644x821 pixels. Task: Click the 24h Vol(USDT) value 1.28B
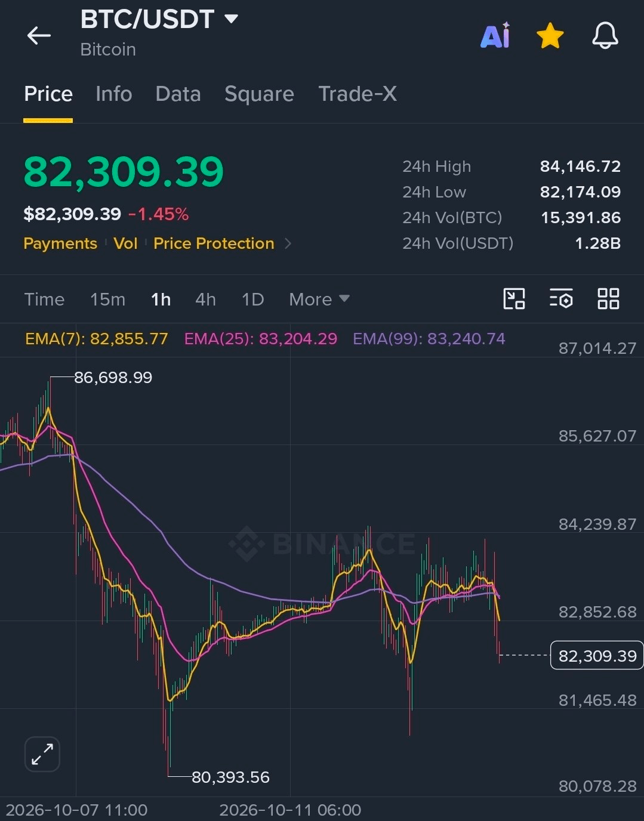(597, 243)
